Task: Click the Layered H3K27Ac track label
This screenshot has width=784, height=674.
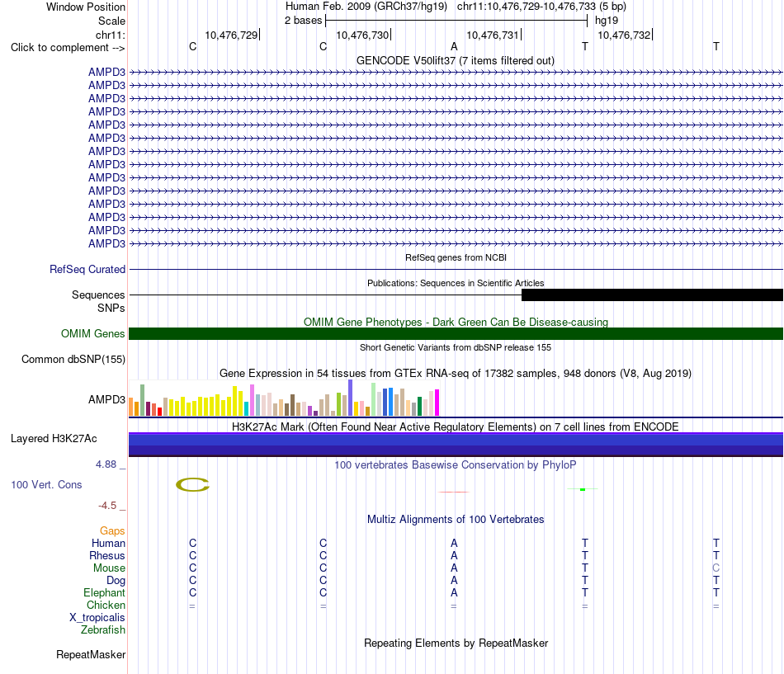Action: tap(54, 439)
